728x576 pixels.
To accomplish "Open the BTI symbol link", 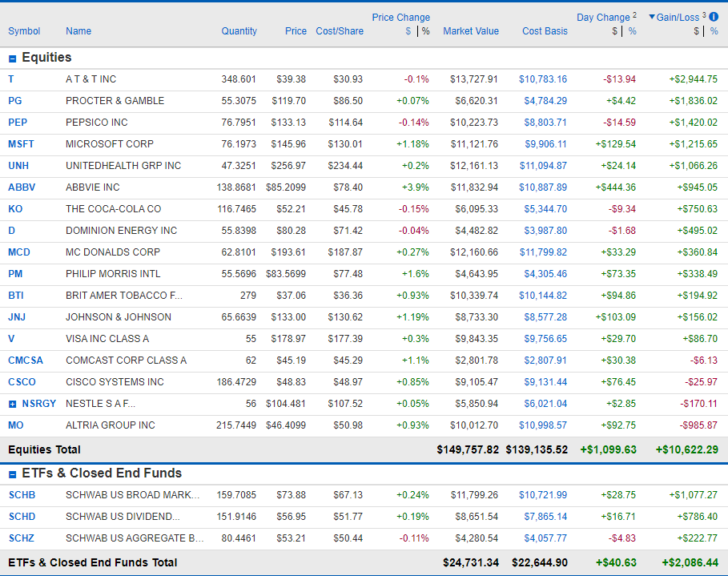I will [x=16, y=296].
